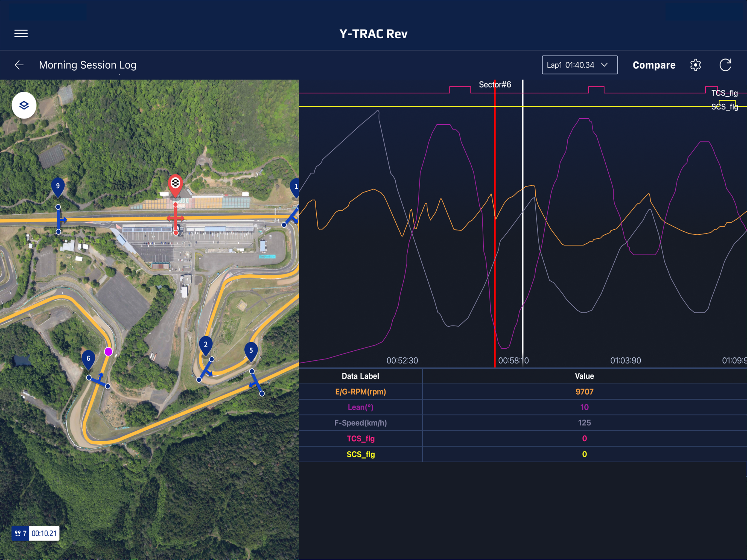Open the map layers button
This screenshot has height=560, width=747.
(x=24, y=105)
